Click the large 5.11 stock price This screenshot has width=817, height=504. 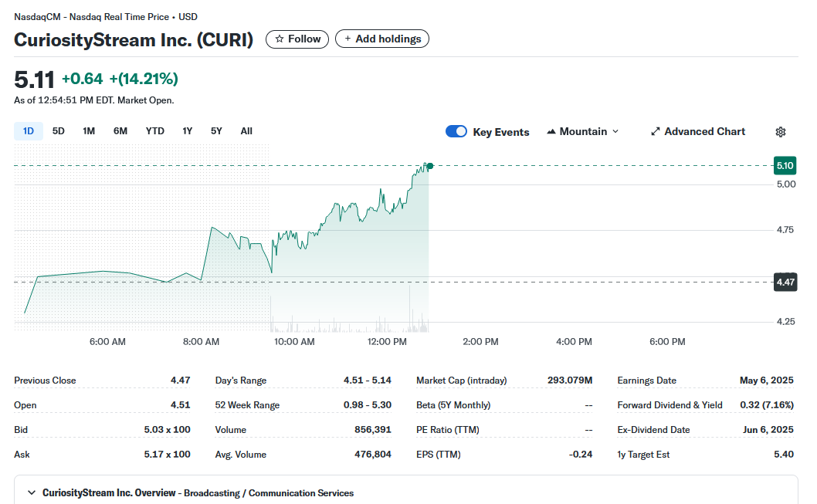coord(35,79)
